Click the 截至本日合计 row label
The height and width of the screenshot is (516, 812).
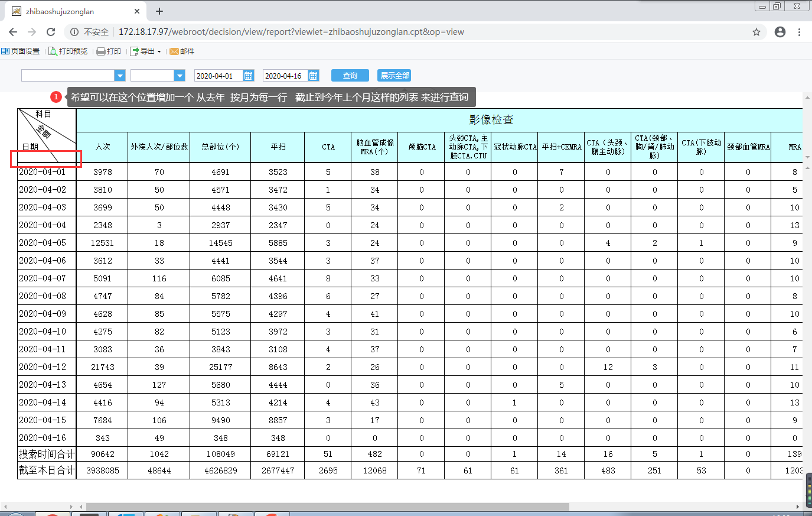coord(47,470)
